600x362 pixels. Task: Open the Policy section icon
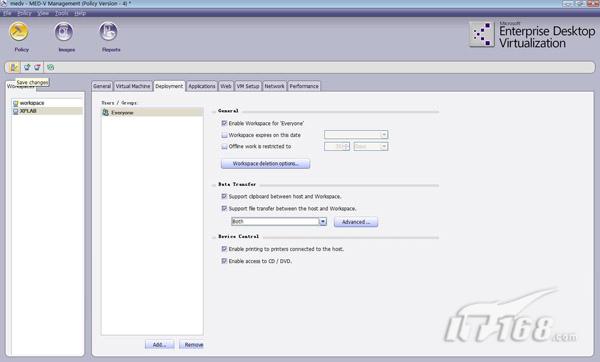pyautogui.click(x=19, y=32)
